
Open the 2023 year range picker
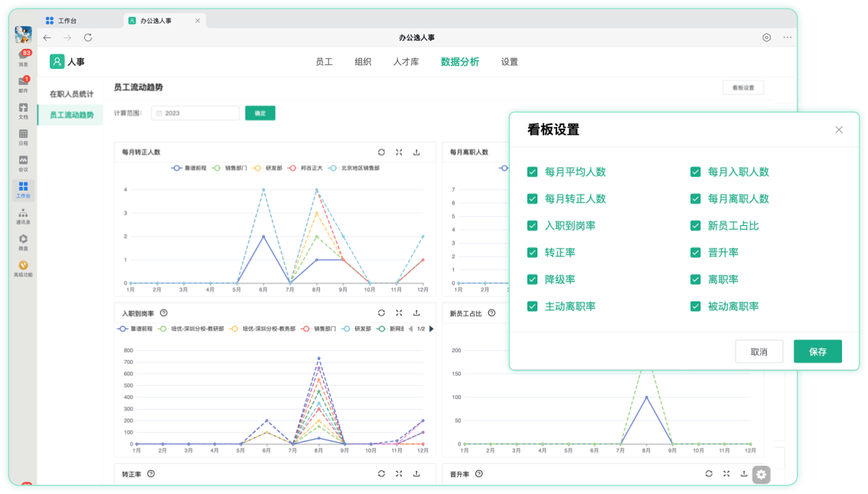pyautogui.click(x=195, y=113)
